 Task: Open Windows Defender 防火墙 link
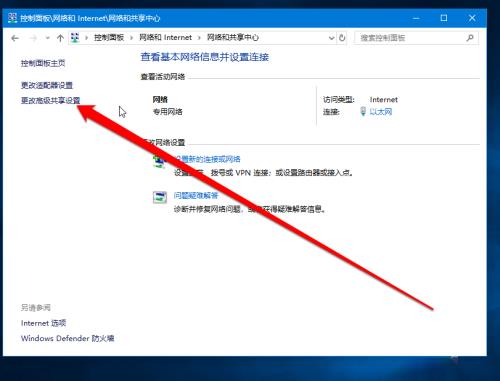(67, 338)
